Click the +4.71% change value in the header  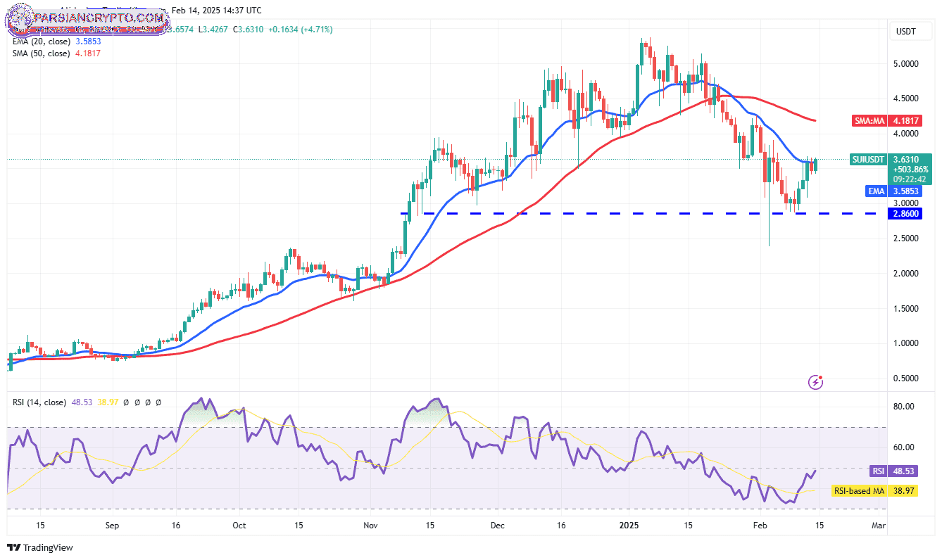click(x=317, y=30)
